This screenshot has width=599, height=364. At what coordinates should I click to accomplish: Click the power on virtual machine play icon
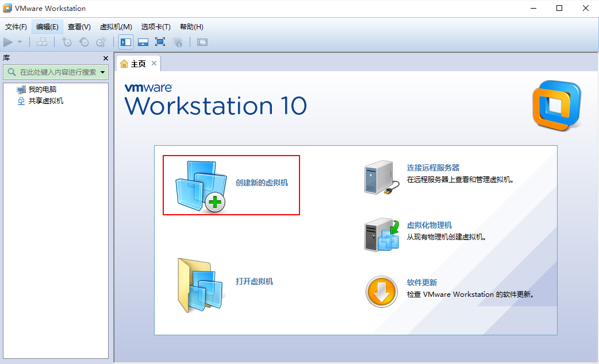(x=8, y=42)
